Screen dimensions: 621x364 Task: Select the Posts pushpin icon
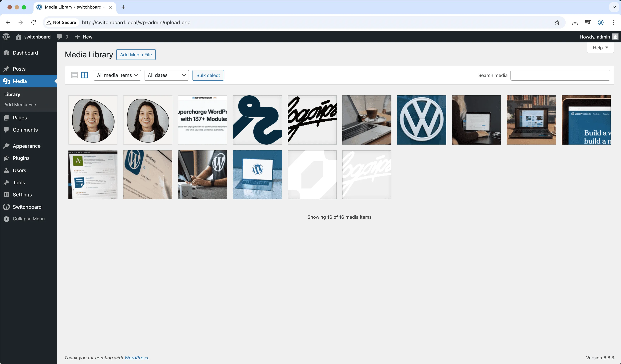coord(7,69)
